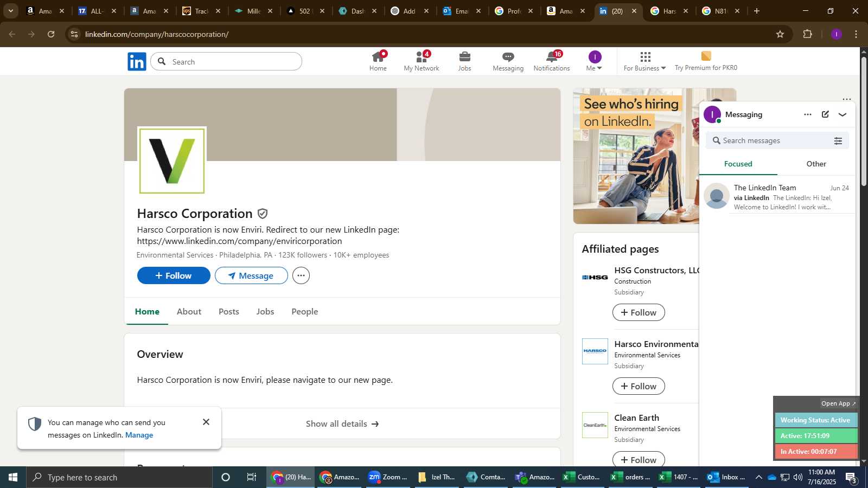Screen dimensions: 868x488
Task: Follow Clean Earth
Action: point(639,459)
